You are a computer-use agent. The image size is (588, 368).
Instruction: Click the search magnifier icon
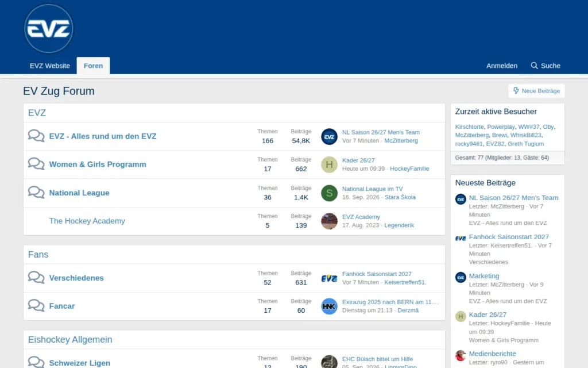[535, 66]
